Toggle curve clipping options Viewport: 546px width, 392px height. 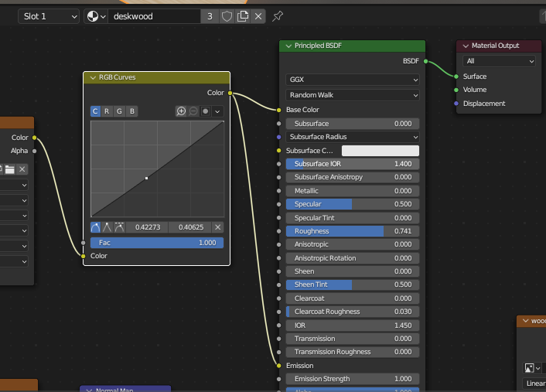(206, 111)
